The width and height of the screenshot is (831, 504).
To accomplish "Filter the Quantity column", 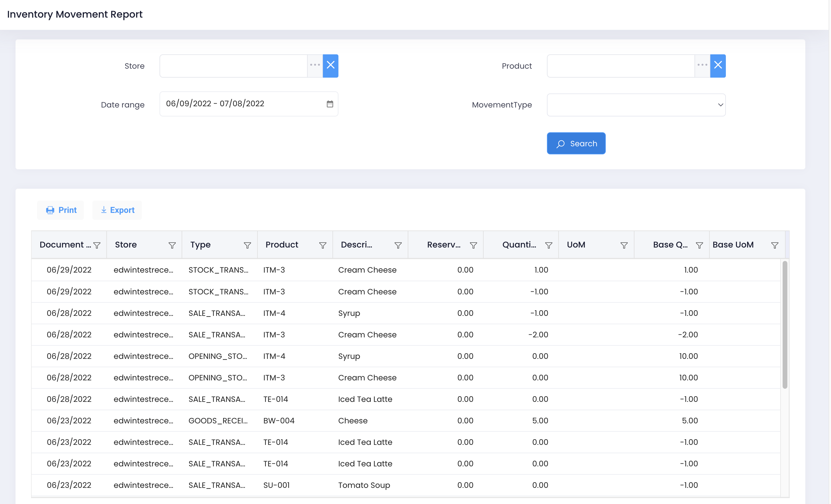I will [549, 245].
